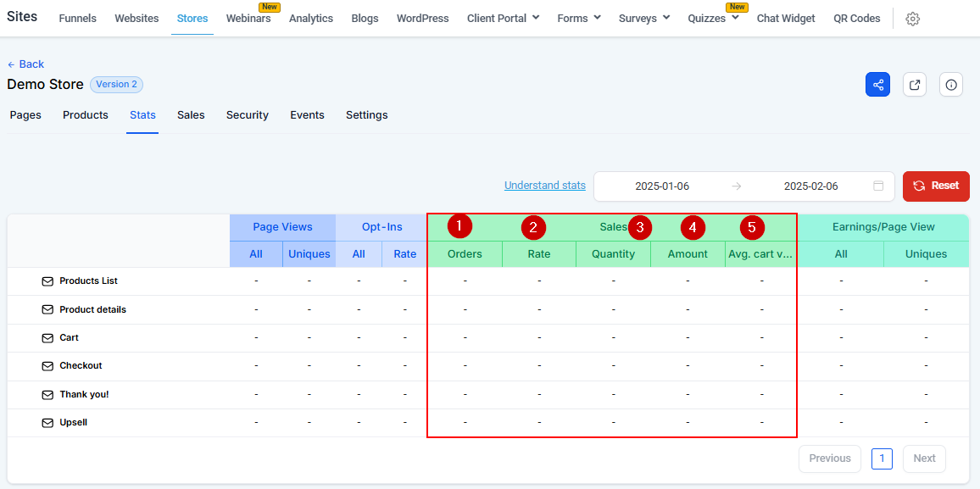
Task: Click the Next pagination button
Action: point(924,458)
